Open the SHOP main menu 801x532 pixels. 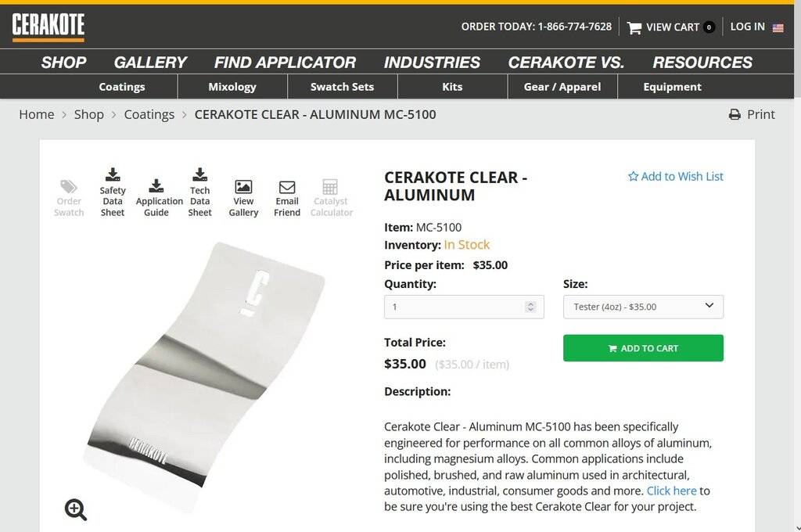pyautogui.click(x=63, y=63)
